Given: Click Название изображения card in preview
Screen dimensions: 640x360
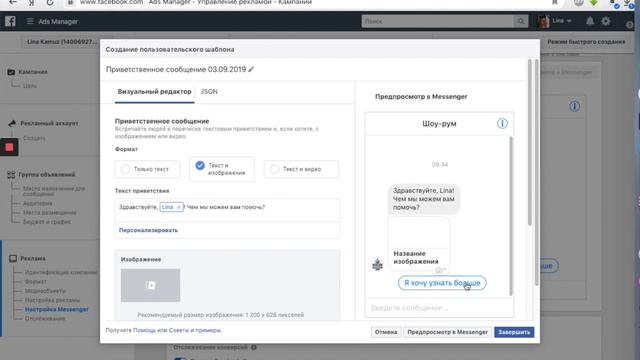Looking at the screenshot, I should 418,243.
